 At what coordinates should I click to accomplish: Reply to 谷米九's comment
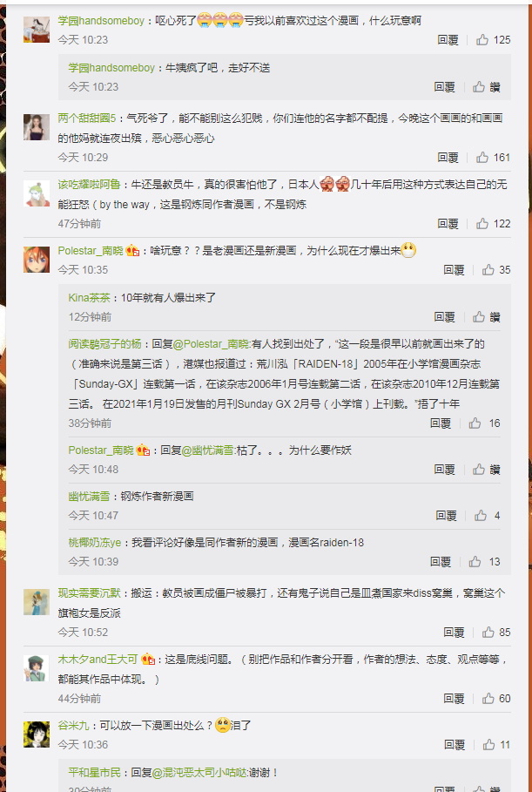455,745
